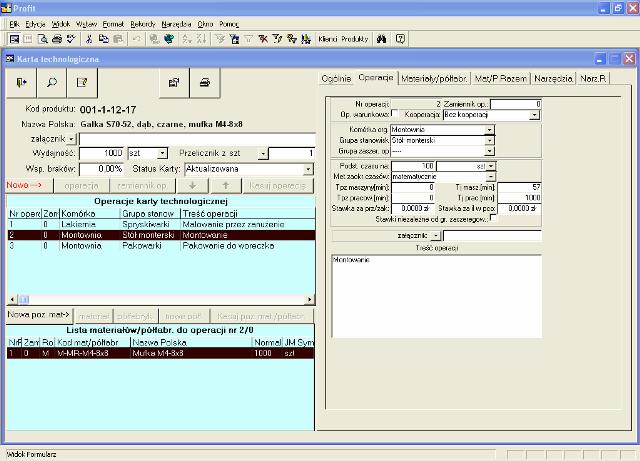Click the copy card icon button
640x461 pixels.
[x=174, y=83]
